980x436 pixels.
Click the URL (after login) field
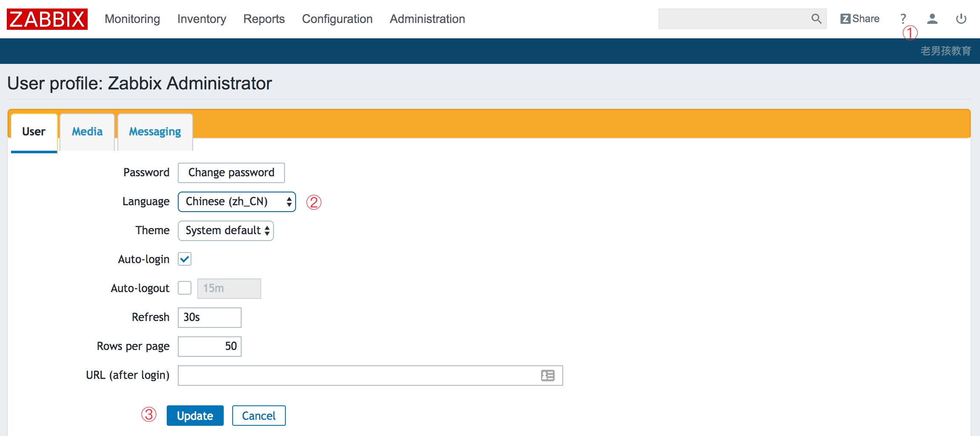point(370,376)
